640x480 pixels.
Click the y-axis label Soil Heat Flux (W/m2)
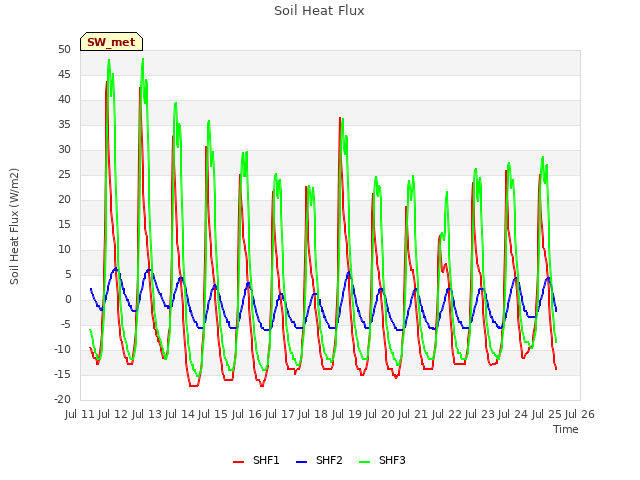[15, 226]
